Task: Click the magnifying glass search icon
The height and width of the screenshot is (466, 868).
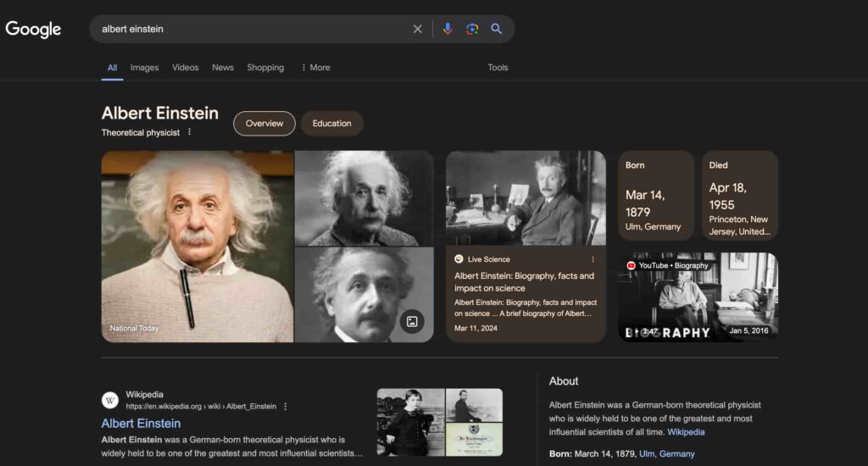Action: click(x=497, y=29)
